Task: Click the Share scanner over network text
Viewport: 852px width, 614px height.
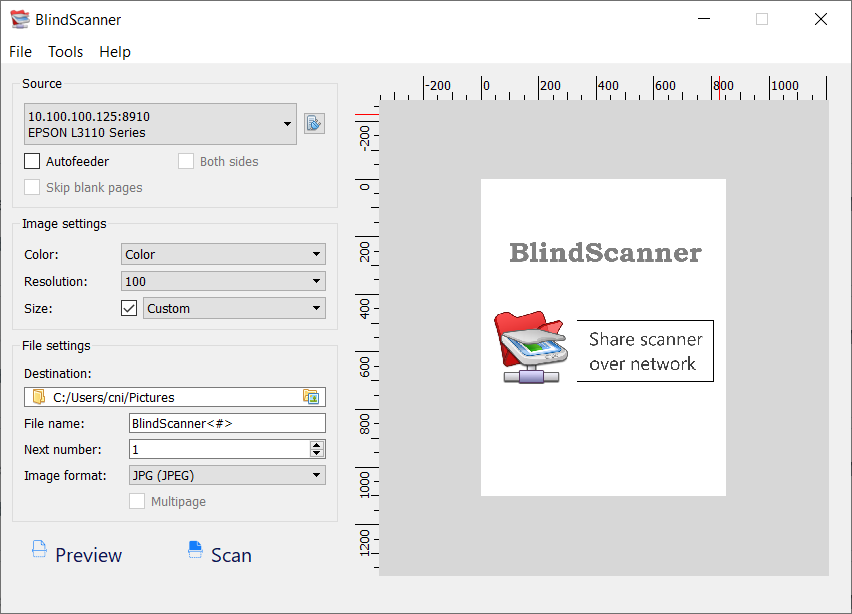Action: pos(645,351)
